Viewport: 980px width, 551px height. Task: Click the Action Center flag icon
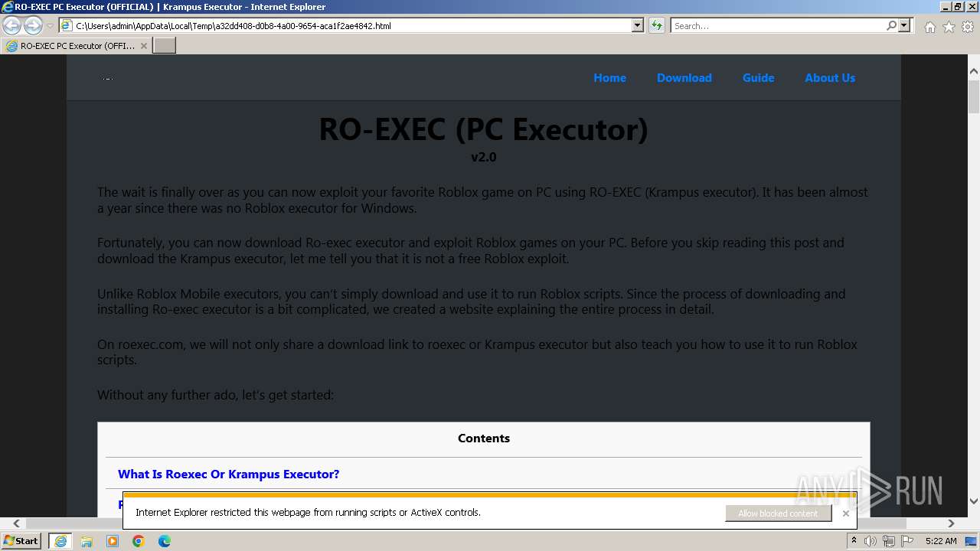906,541
